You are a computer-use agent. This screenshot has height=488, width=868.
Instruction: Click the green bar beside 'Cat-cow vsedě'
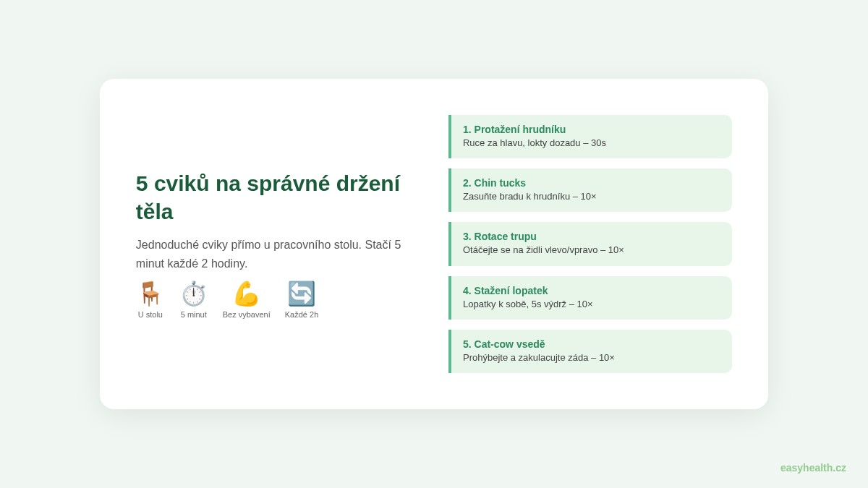click(x=450, y=351)
